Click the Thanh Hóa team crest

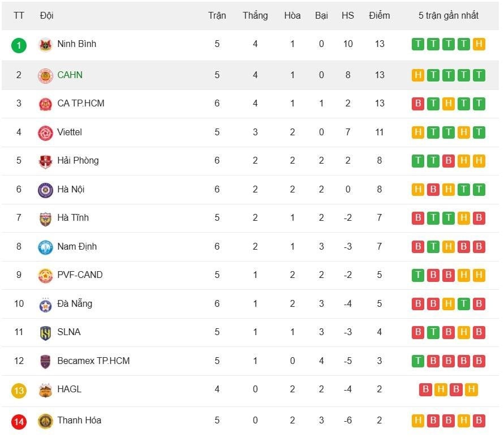pos(45,421)
